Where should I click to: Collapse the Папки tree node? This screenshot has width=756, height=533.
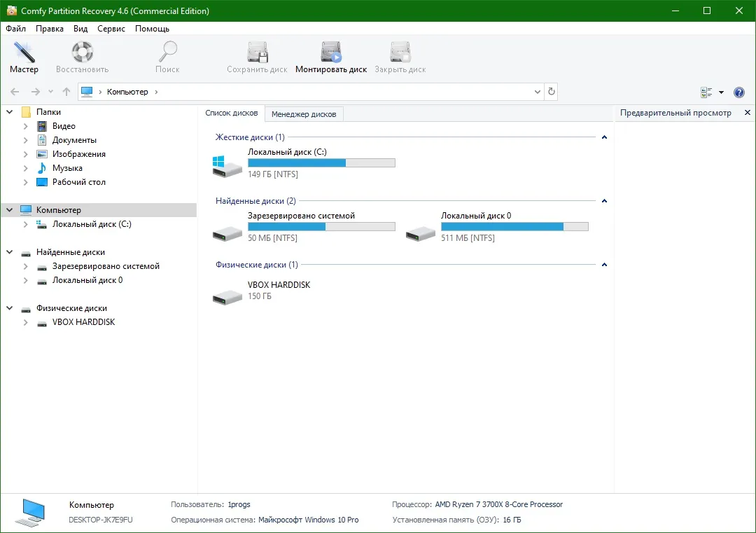click(x=10, y=112)
